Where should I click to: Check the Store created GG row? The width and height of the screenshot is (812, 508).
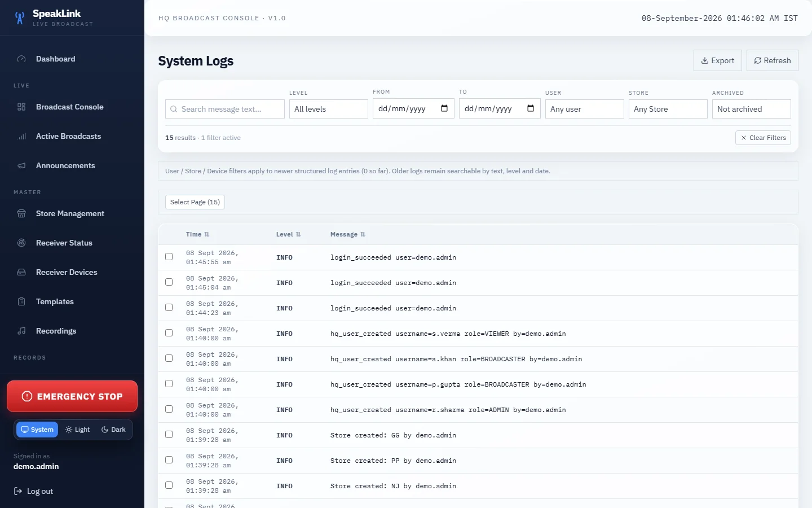coord(169,435)
